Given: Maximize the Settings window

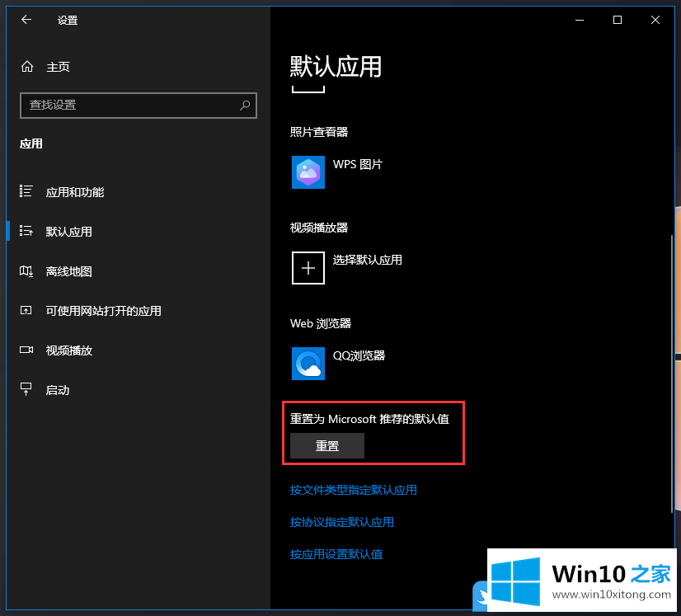Looking at the screenshot, I should tap(618, 20).
